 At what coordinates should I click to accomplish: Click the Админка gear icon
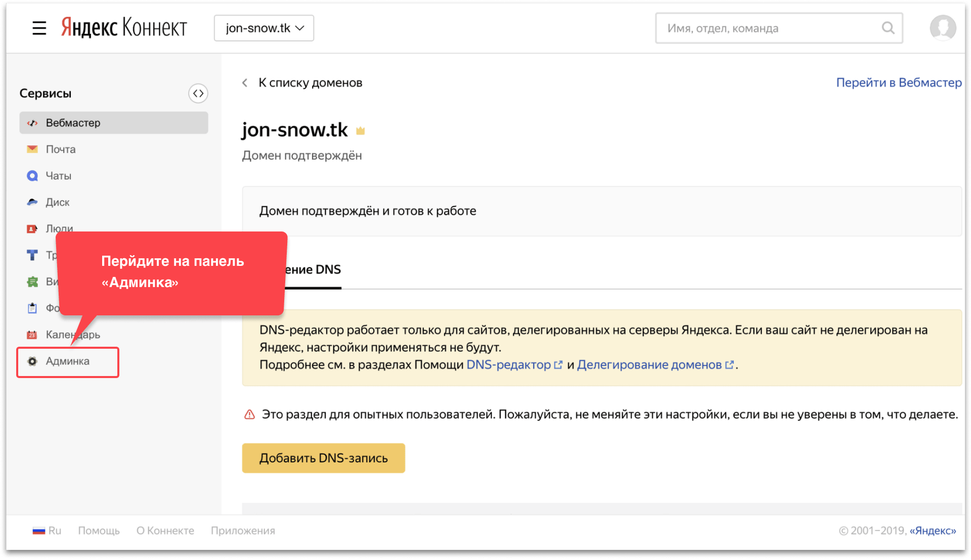click(32, 361)
